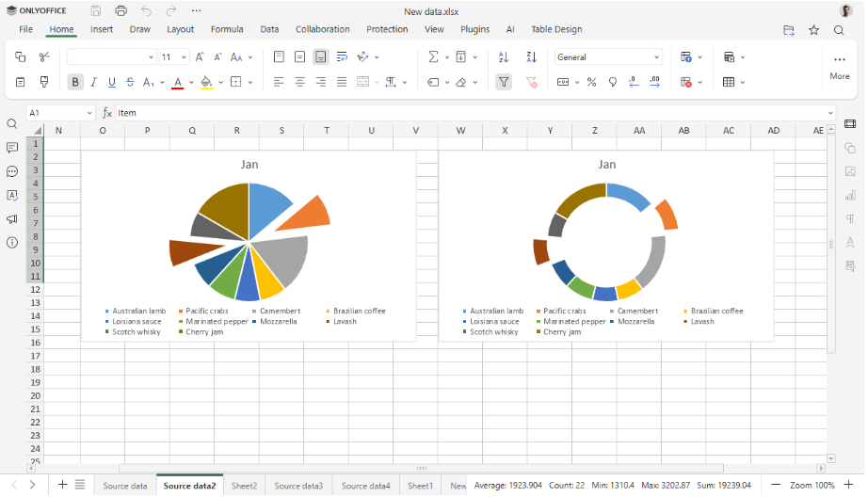
Task: Open the font name combo box
Action: pos(111,57)
